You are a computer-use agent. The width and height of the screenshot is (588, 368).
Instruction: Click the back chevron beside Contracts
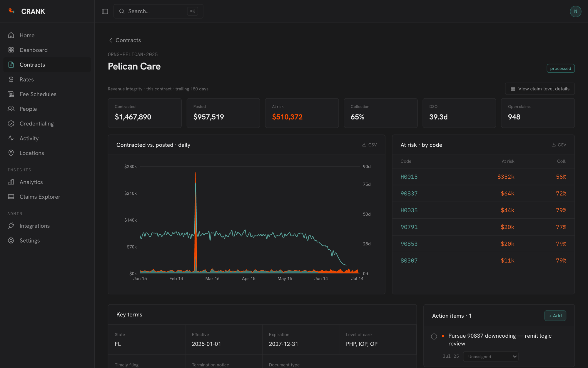point(111,40)
